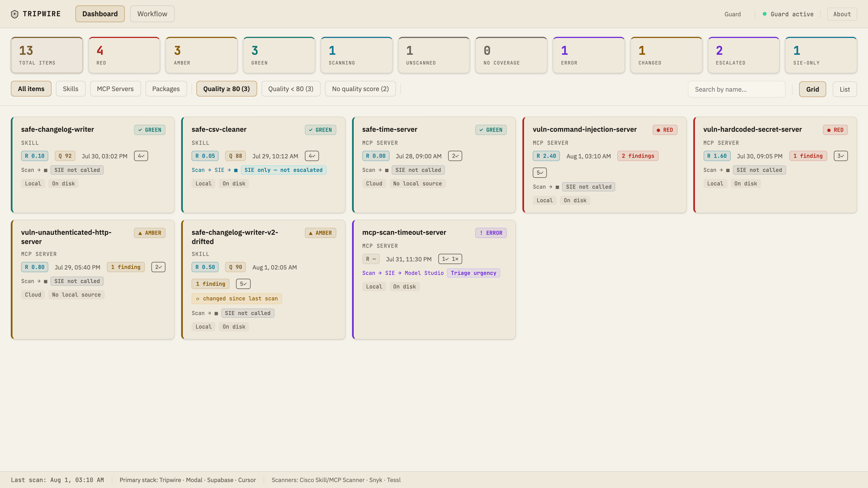Click ERROR exclamation badge on mcp-scan-timeout-server
This screenshot has width=868, height=488.
click(491, 233)
